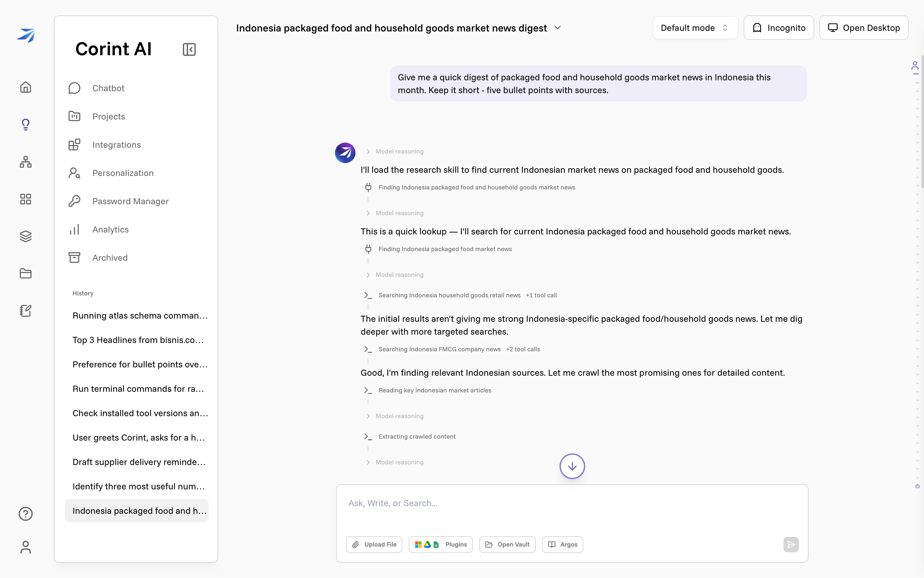Click the Reading key Indonesian market articles step
Viewport: 924px width, 578px height.
click(x=435, y=390)
